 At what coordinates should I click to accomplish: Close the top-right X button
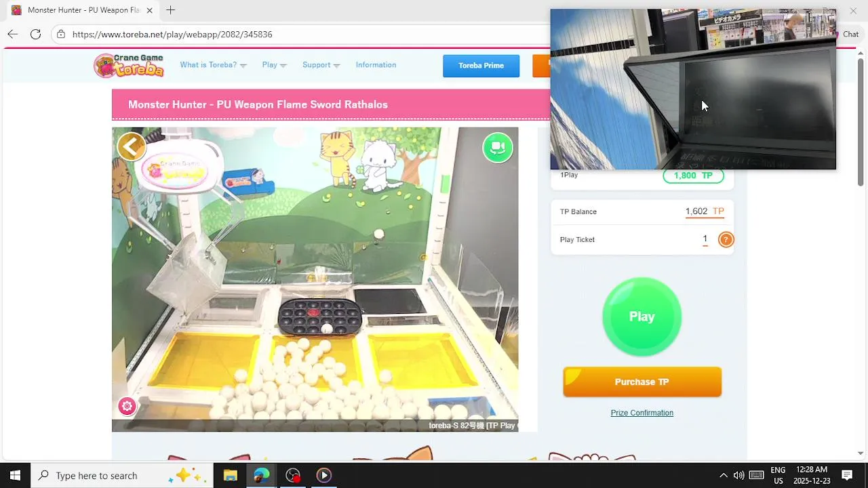tap(853, 10)
